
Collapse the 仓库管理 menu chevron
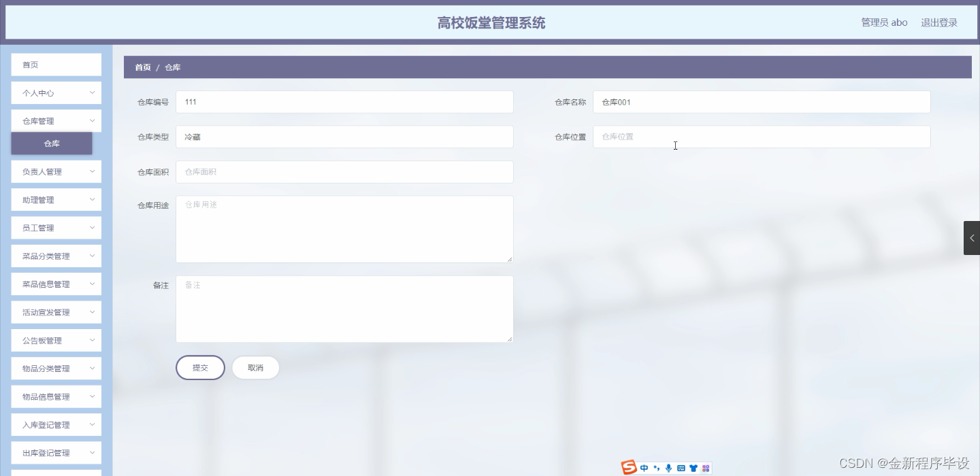92,121
